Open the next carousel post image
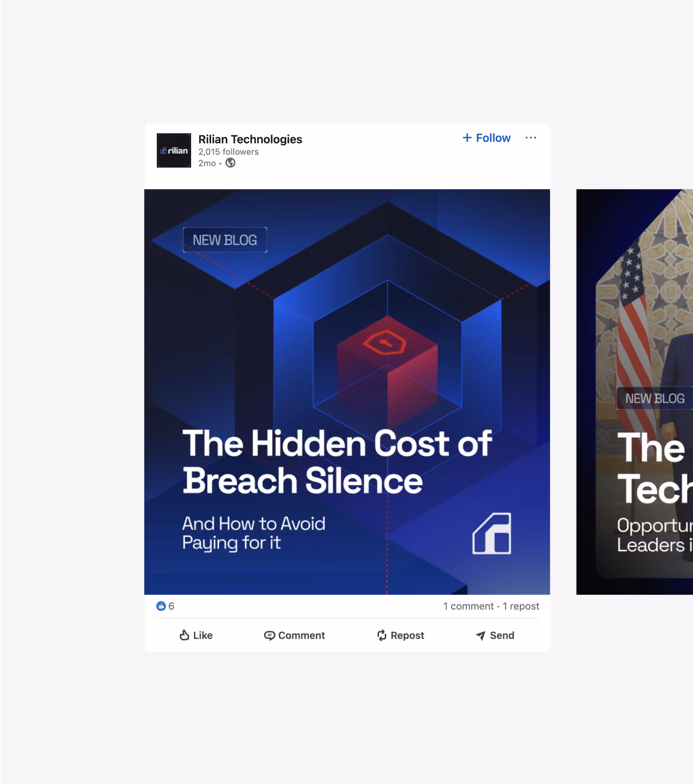The width and height of the screenshot is (693, 784). click(635, 392)
